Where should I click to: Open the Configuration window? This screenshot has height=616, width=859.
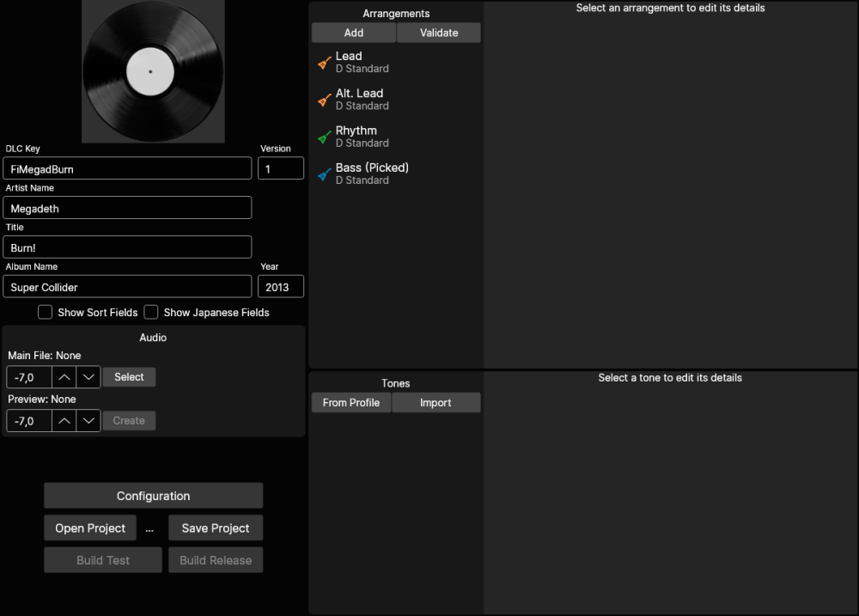153,496
